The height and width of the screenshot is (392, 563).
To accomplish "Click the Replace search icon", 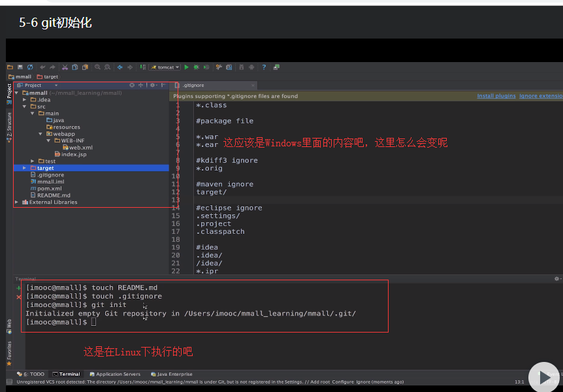I will tap(107, 67).
